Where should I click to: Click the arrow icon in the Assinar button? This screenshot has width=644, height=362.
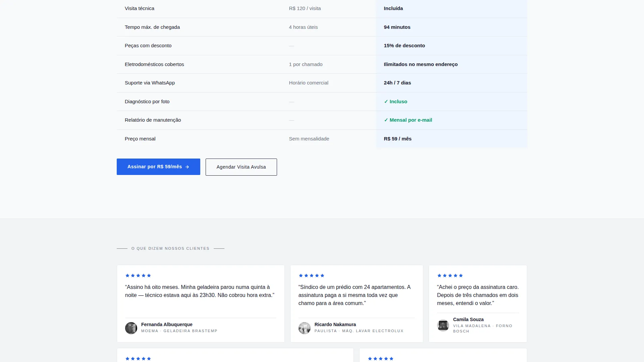click(x=187, y=167)
